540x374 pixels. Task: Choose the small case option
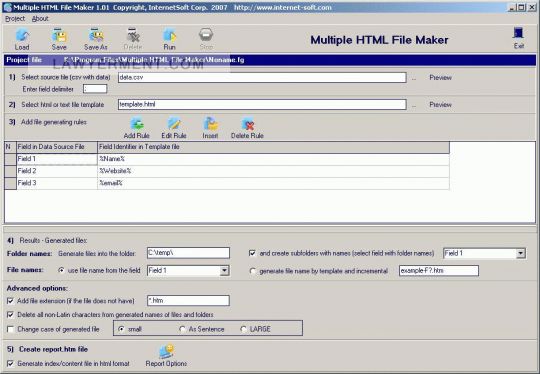(x=121, y=329)
